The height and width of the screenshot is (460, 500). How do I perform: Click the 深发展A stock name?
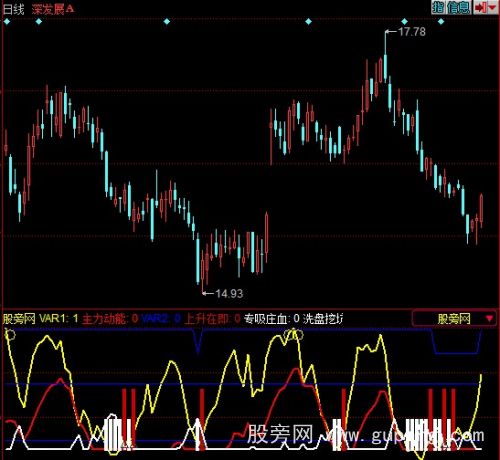click(x=53, y=9)
